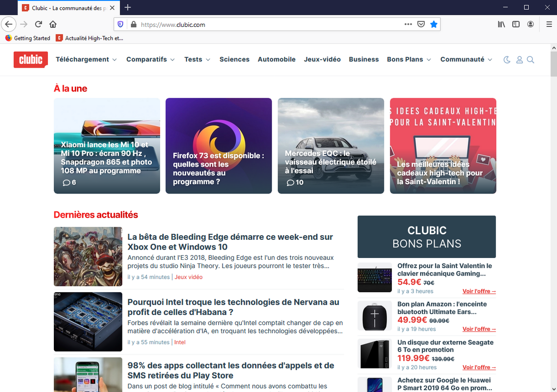Image resolution: width=557 pixels, height=392 pixels.
Task: Expand the Bons Plans menu
Action: pos(409,59)
